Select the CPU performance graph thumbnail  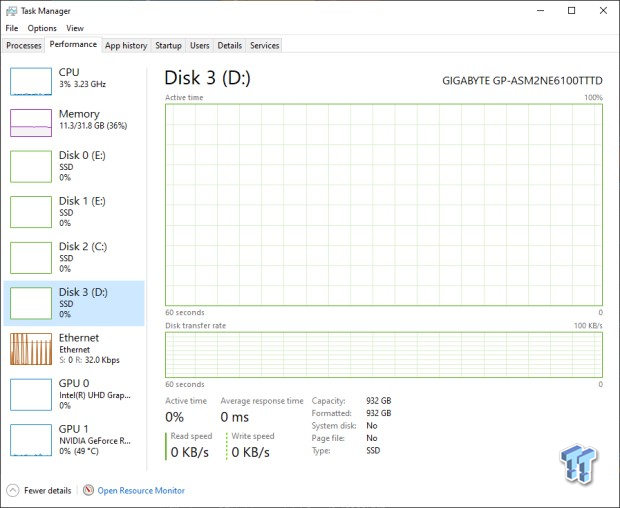point(30,81)
